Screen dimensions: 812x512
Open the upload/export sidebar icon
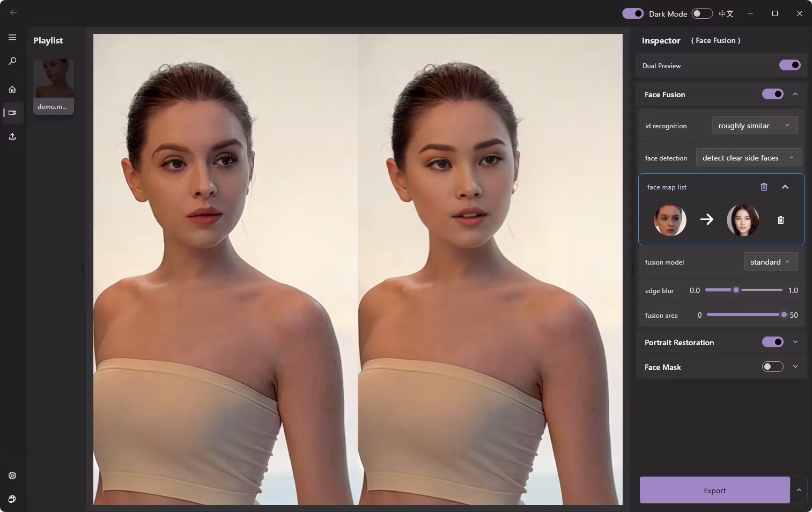tap(12, 136)
